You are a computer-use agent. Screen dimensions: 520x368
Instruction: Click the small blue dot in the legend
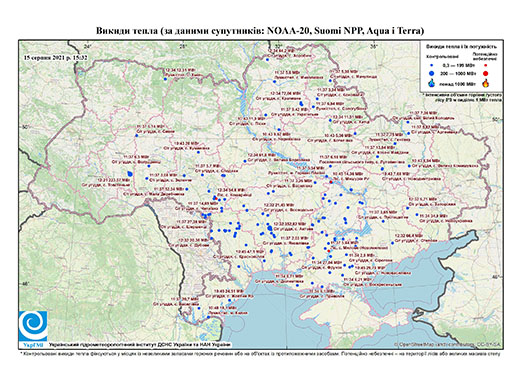432,65
